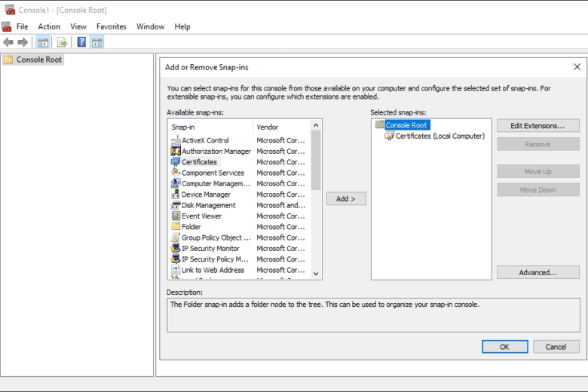Select the IP Security Monitor row text
Image resolution: width=588 pixels, height=392 pixels.
[210, 248]
